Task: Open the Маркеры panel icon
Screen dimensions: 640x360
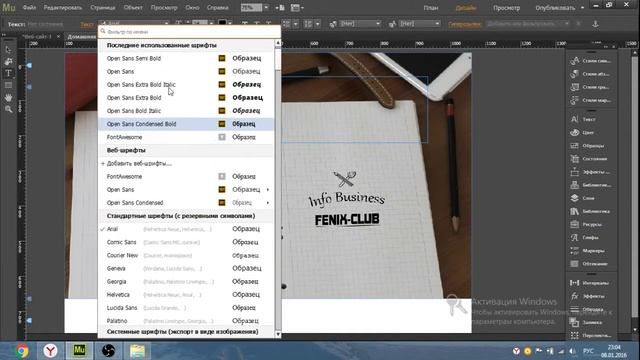Action: coord(575,251)
